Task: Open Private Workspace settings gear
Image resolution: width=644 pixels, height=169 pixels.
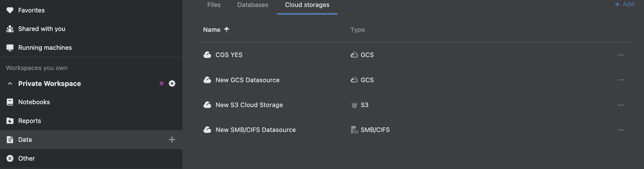Action: click(172, 83)
